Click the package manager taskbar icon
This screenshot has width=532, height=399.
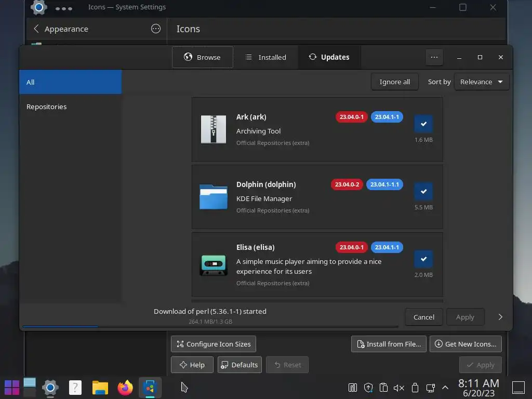pyautogui.click(x=150, y=388)
